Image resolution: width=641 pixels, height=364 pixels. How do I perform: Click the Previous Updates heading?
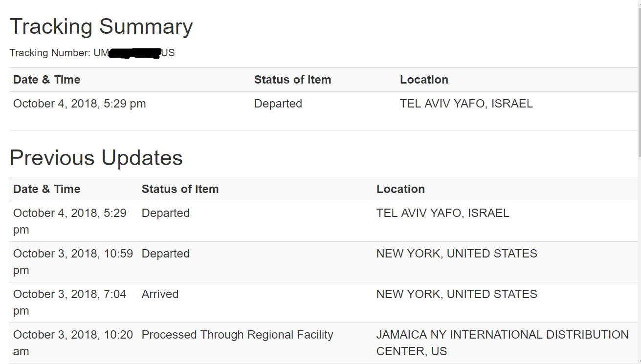tap(96, 158)
